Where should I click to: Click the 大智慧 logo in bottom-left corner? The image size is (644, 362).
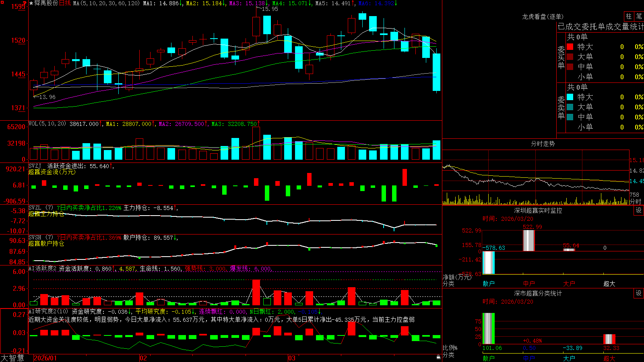click(x=12, y=358)
